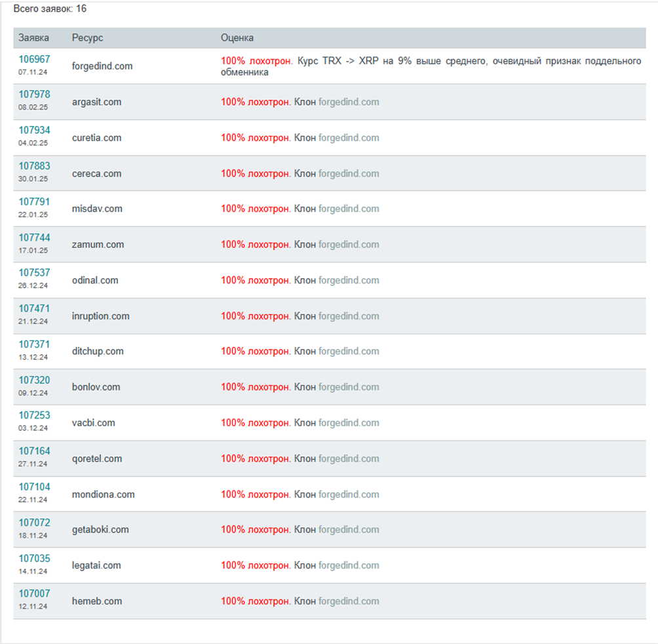
Task: Open request 107253 link
Action: pyautogui.click(x=34, y=415)
